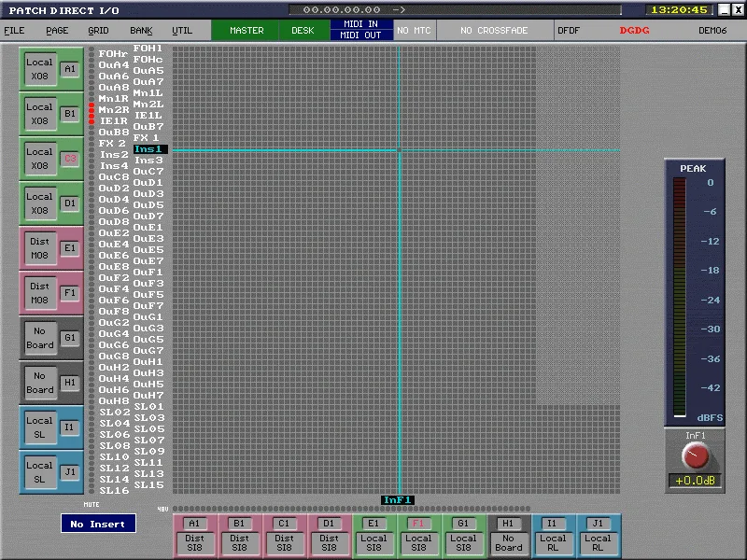The image size is (747, 560).
Task: Select input bank A1 Dist SI8
Action: point(194,536)
